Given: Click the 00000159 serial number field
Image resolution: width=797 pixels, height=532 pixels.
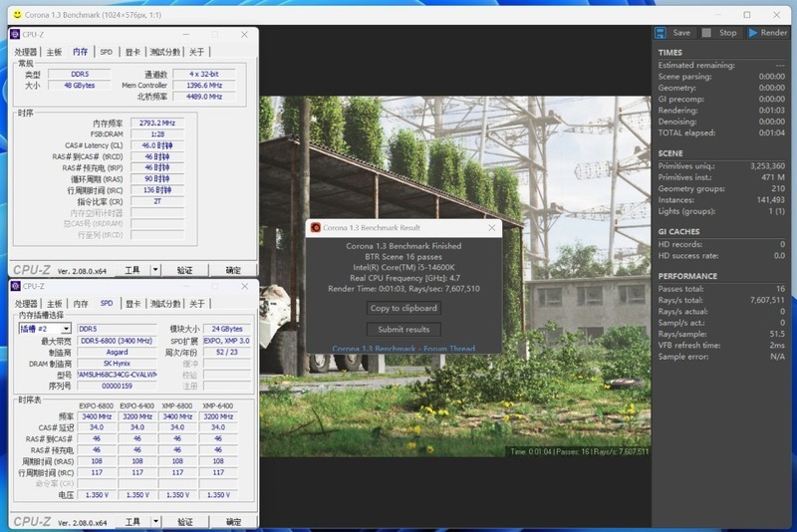Looking at the screenshot, I should [117, 386].
